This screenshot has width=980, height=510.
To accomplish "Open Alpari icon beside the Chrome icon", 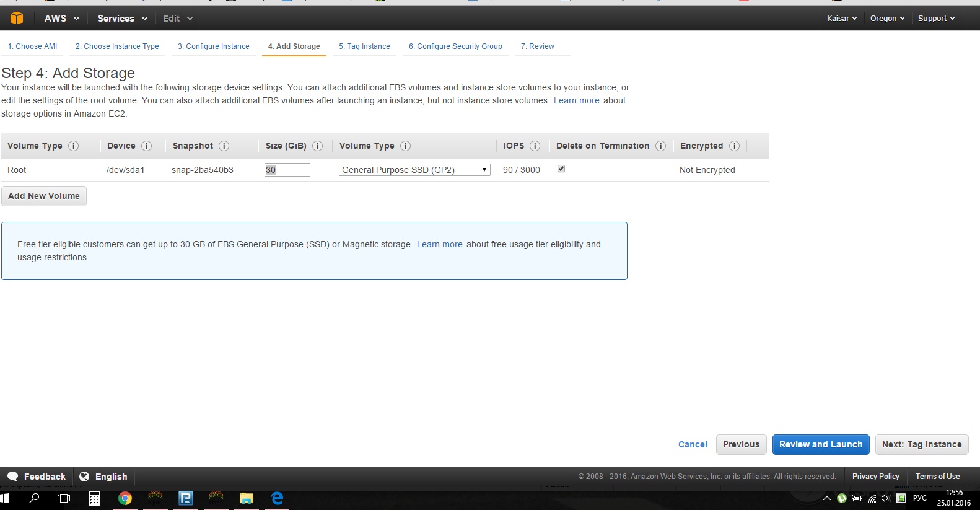I will click(x=155, y=497).
